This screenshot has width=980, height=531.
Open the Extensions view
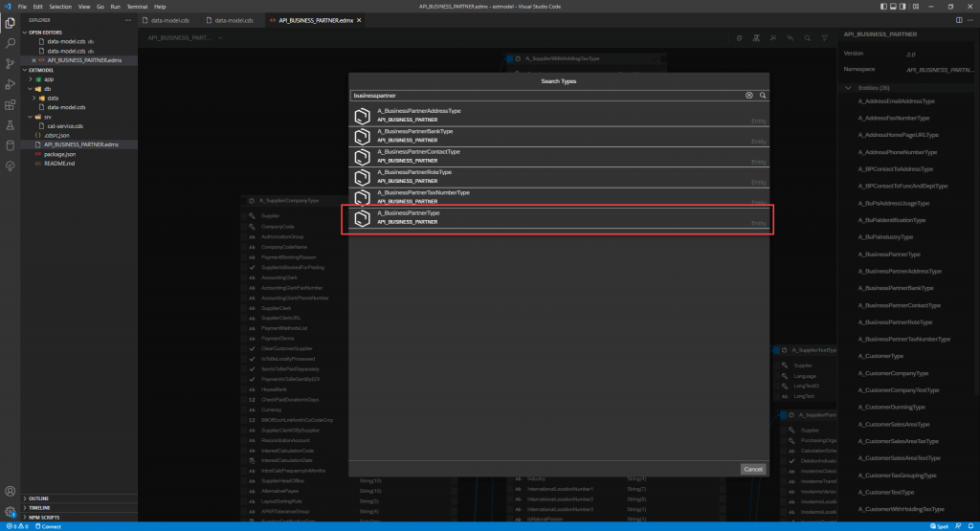(10, 105)
